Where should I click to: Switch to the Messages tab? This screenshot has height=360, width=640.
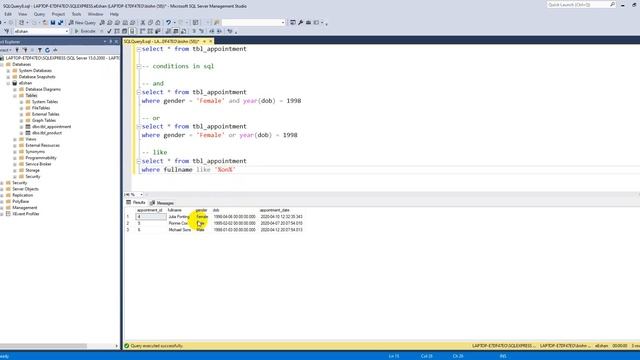[162, 203]
